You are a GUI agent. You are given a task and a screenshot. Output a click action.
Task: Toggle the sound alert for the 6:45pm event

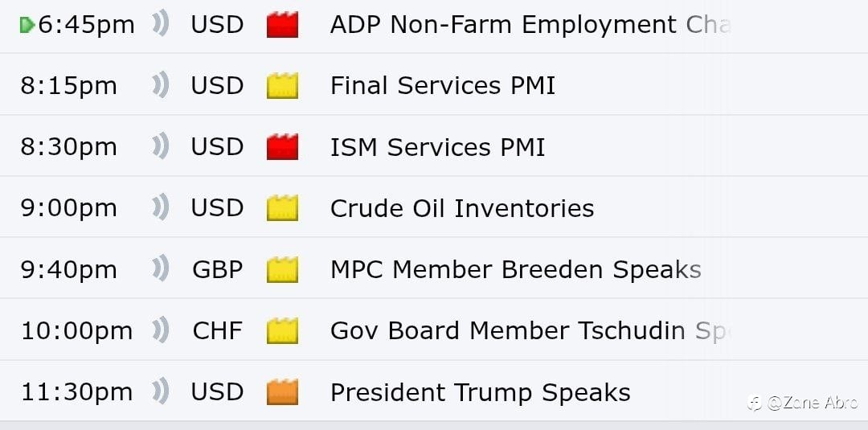click(161, 25)
